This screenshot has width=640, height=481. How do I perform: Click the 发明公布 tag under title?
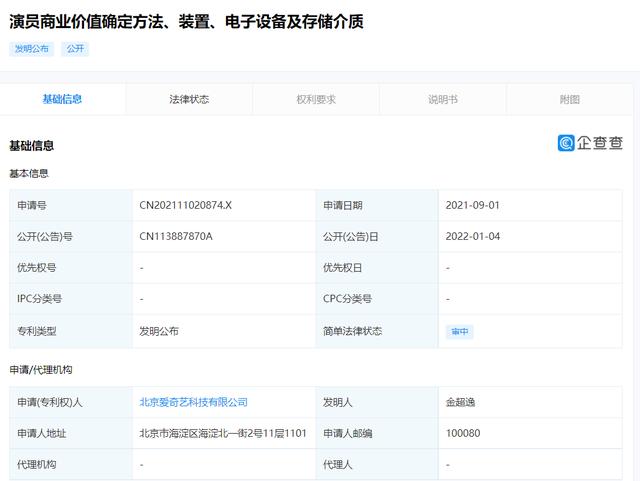pyautogui.click(x=31, y=48)
